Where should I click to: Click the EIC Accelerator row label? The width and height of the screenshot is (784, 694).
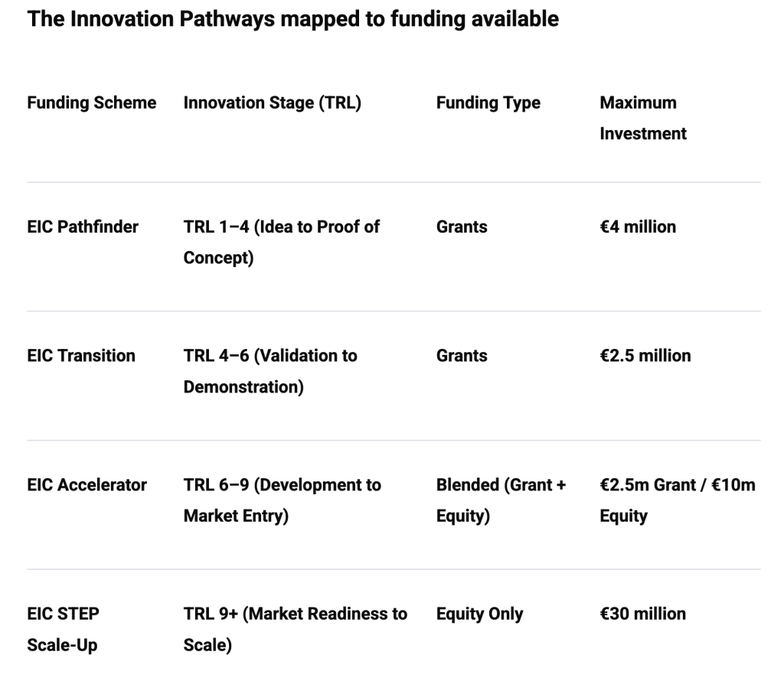87,485
